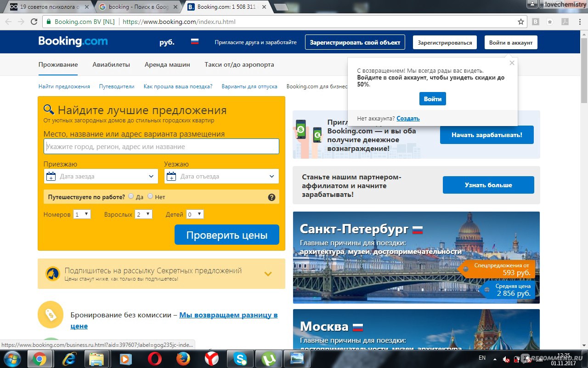Click the browser address bar URL
The height and width of the screenshot is (368, 588).
(179, 22)
